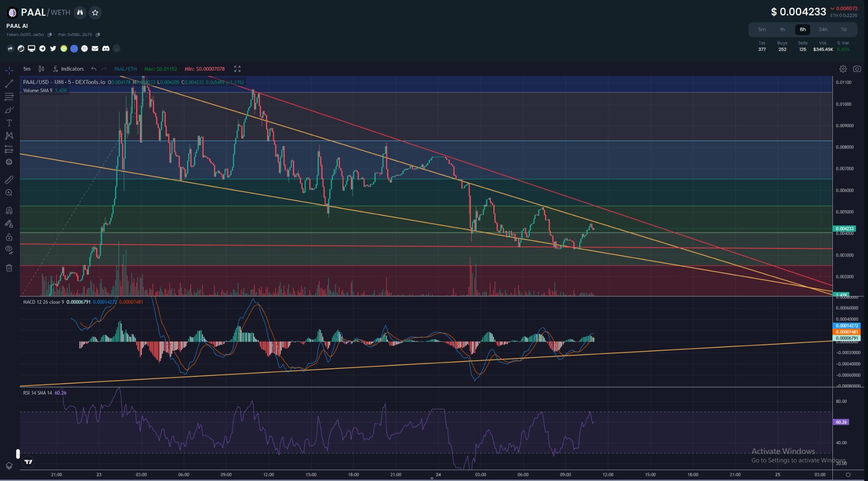Select the text annotation tool
This screenshot has height=481, width=868.
[x=9, y=123]
